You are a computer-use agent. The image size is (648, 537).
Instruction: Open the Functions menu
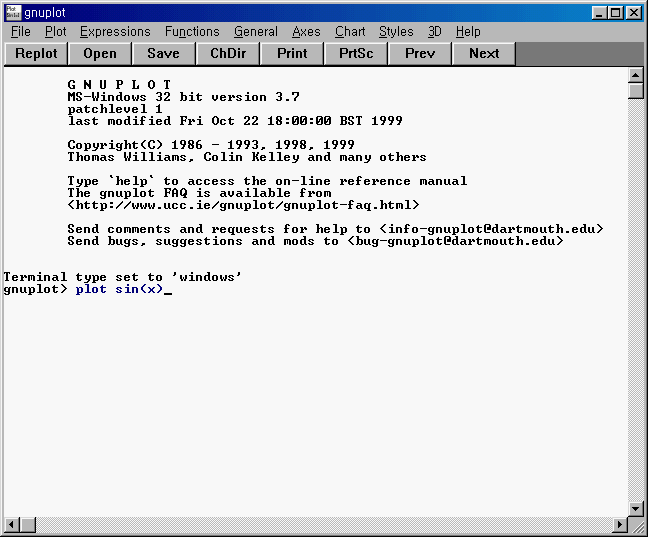(192, 32)
